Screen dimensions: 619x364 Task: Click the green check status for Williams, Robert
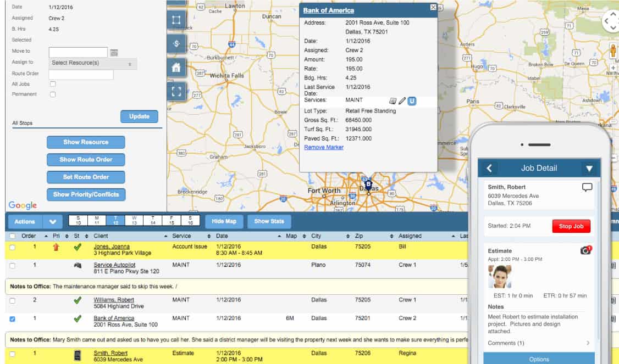click(x=78, y=300)
